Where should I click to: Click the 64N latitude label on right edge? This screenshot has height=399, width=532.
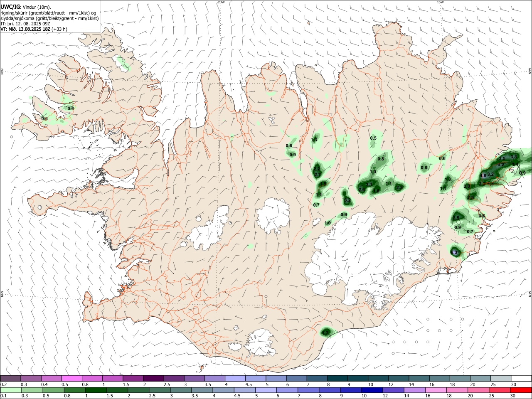pyautogui.click(x=530, y=294)
